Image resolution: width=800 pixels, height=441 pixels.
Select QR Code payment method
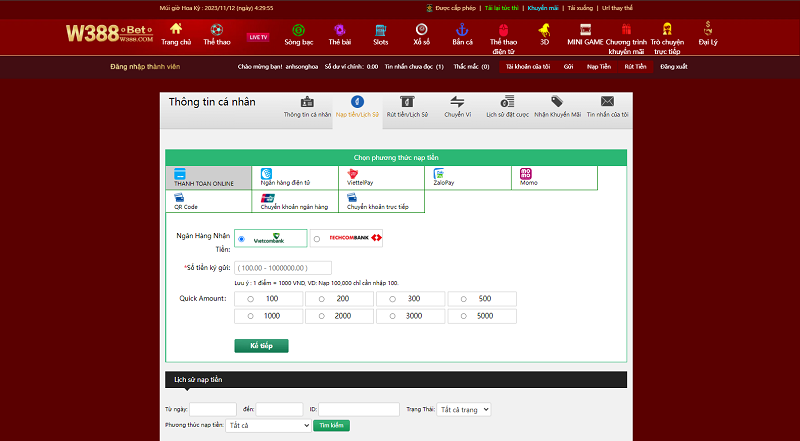click(209, 202)
